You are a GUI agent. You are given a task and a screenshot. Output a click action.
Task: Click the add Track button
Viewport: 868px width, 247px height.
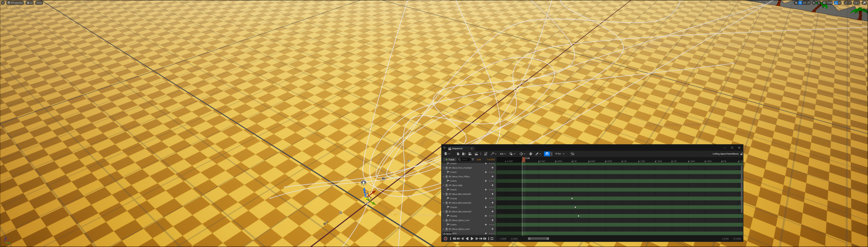tap(450, 160)
